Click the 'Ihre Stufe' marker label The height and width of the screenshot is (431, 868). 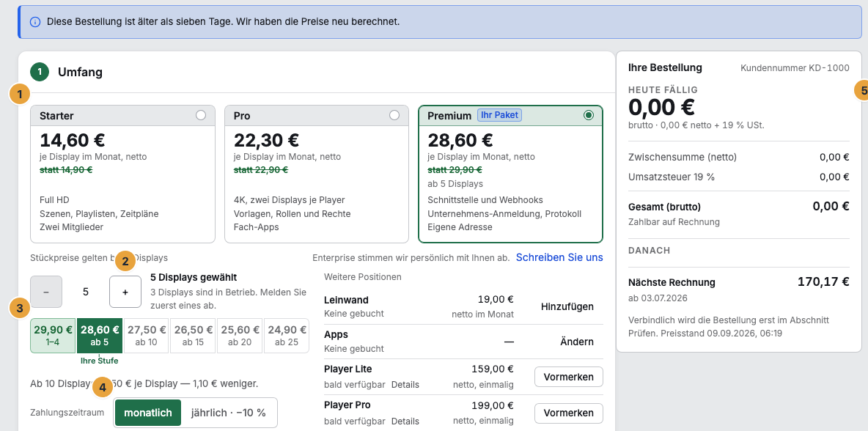100,361
